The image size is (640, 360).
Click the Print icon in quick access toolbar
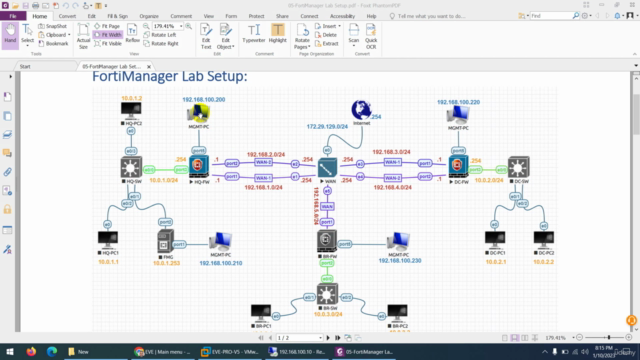pyautogui.click(x=36, y=5)
